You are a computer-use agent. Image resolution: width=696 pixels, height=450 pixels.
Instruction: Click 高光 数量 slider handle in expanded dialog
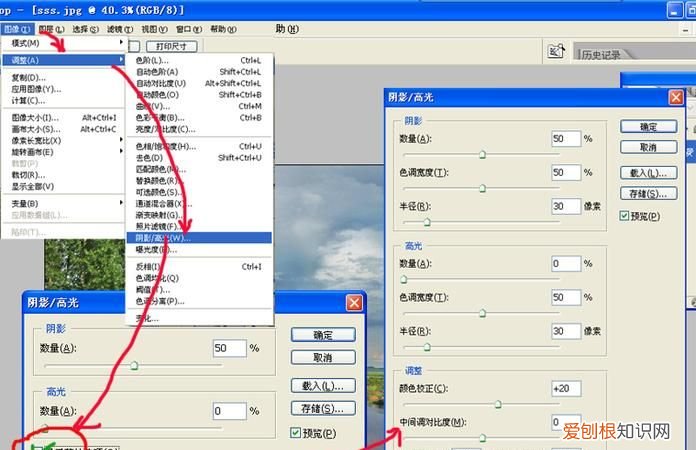tap(403, 279)
